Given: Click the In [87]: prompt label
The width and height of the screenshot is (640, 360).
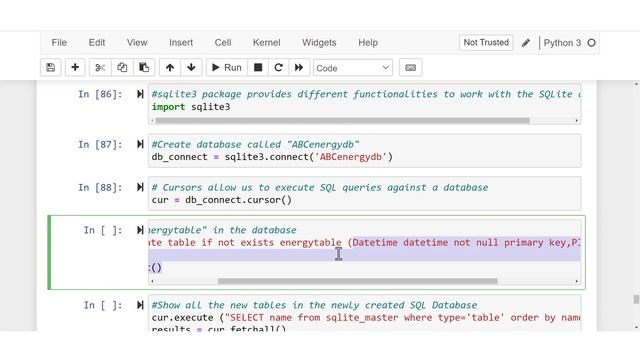Looking at the screenshot, I should pyautogui.click(x=100, y=144).
